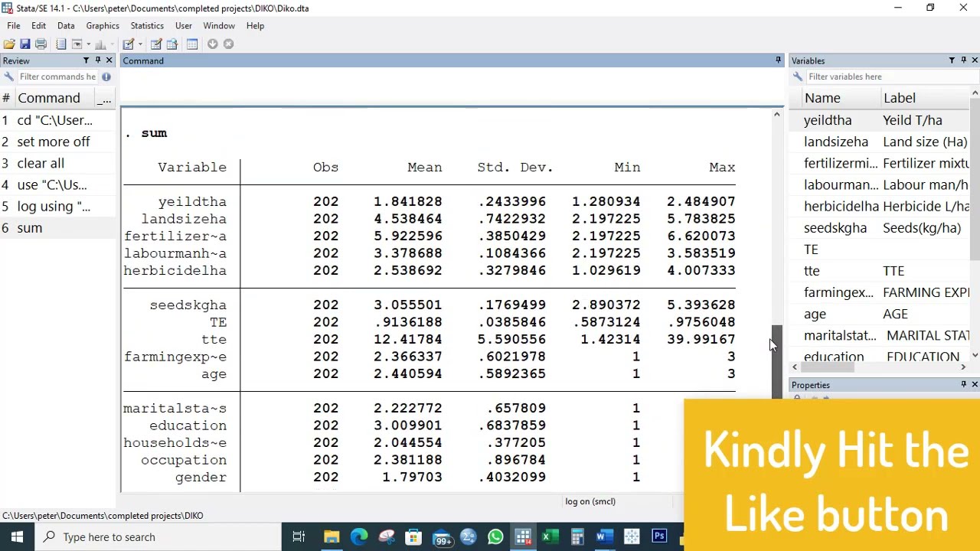Close the Variables panel
This screenshot has width=980, height=551.
975,60
